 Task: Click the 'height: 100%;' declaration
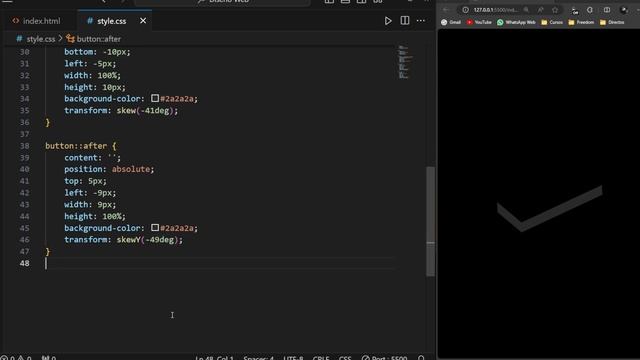95,216
